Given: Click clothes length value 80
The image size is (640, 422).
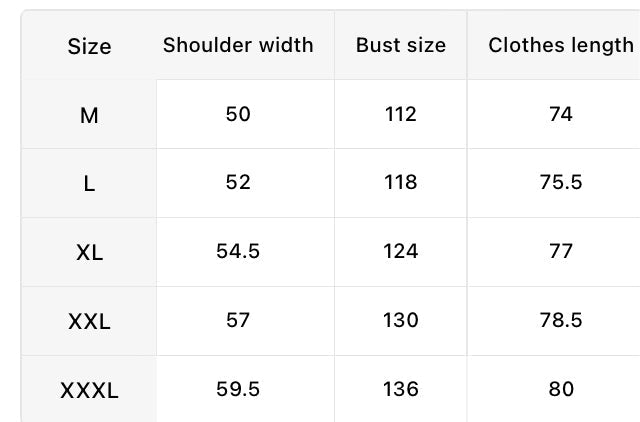Looking at the screenshot, I should click(x=560, y=388).
